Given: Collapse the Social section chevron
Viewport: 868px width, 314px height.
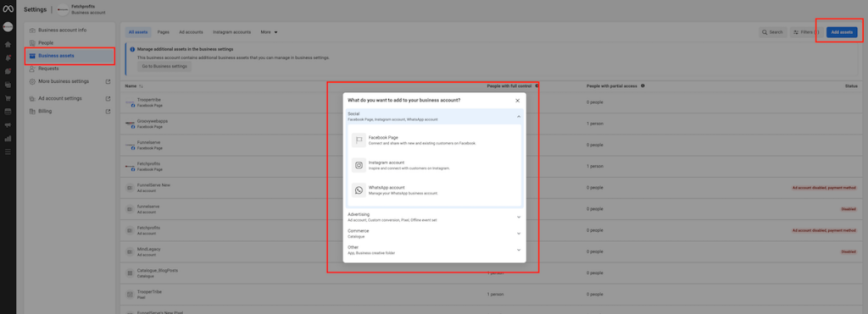Looking at the screenshot, I should coord(519,117).
